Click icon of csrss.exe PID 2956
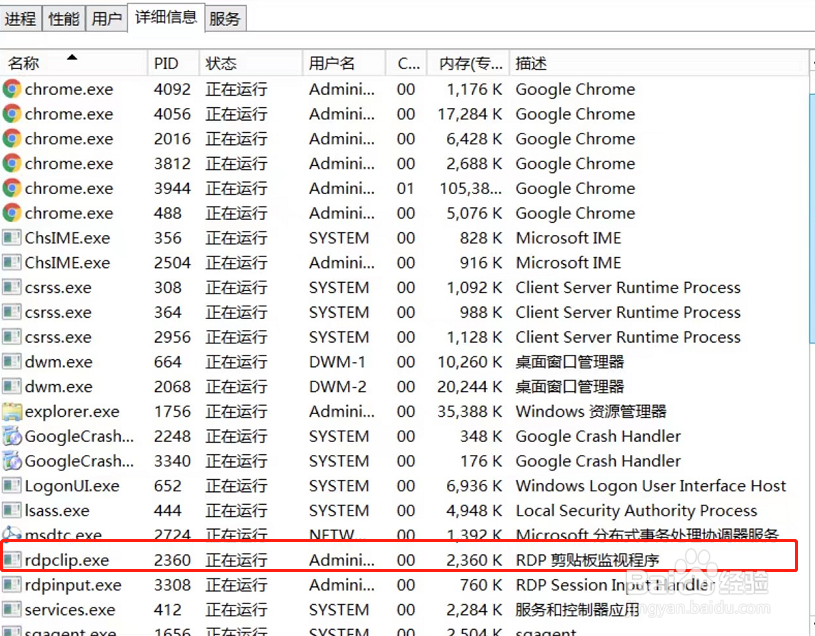Screen dimensions: 815x636 (x=11, y=337)
